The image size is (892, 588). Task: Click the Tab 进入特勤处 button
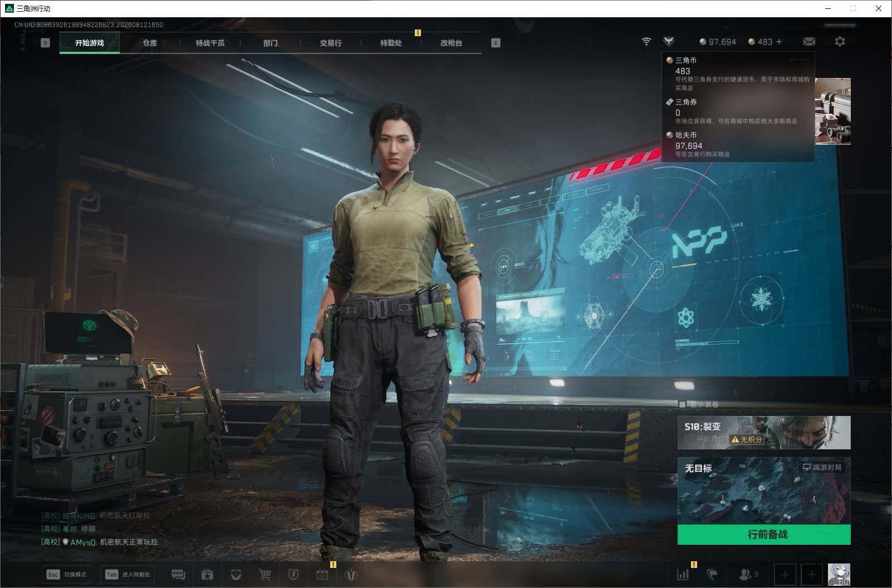(x=128, y=575)
